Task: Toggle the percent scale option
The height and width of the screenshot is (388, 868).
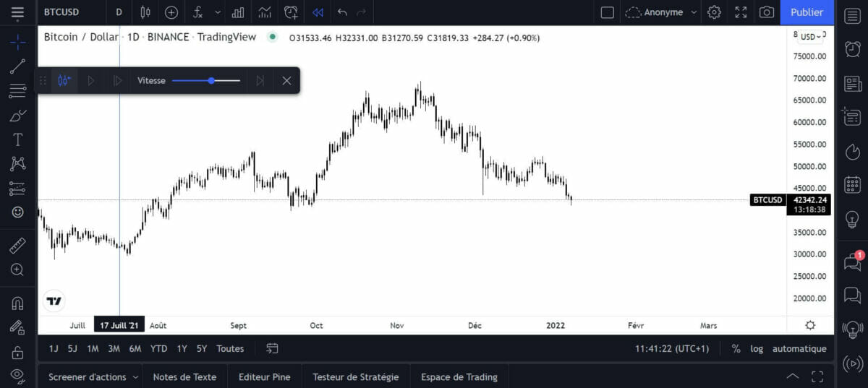Action: point(736,348)
